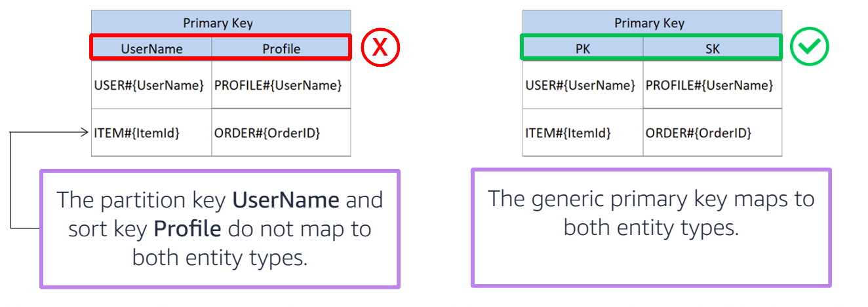Viewport: 868px width, 307px height.
Task: Click the ITEM#{ItemId} cell in left table
Action: [151, 133]
